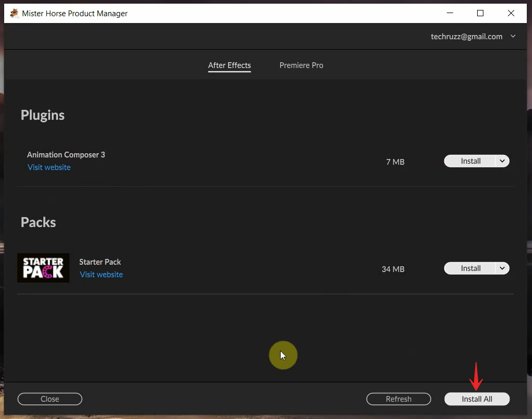This screenshot has height=419, width=532.
Task: Expand install options for Starter Pack
Action: pyautogui.click(x=502, y=268)
